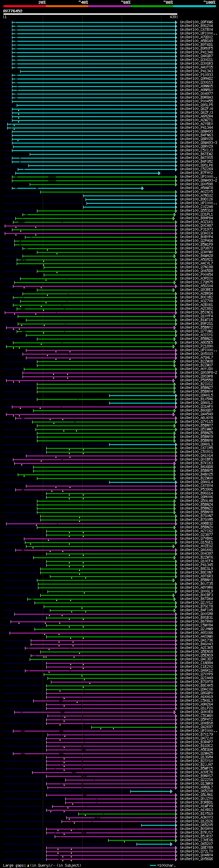Select label UniRef100_P58558

196,380
